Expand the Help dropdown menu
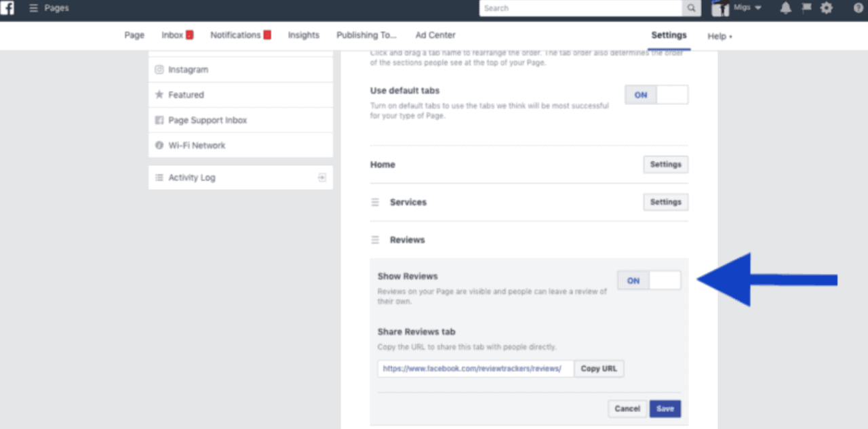This screenshot has height=429, width=868. (718, 36)
